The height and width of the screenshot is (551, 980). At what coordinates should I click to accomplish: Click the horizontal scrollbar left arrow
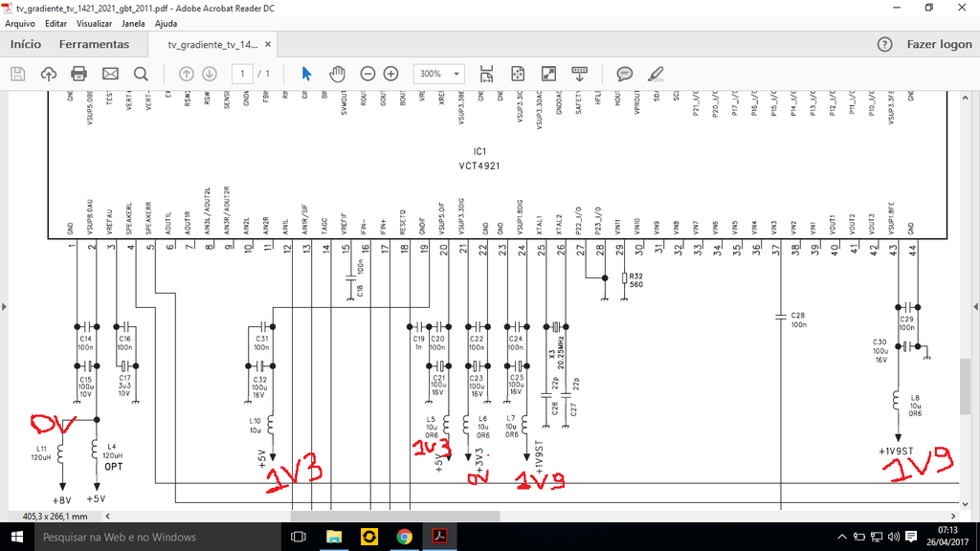pos(107,516)
